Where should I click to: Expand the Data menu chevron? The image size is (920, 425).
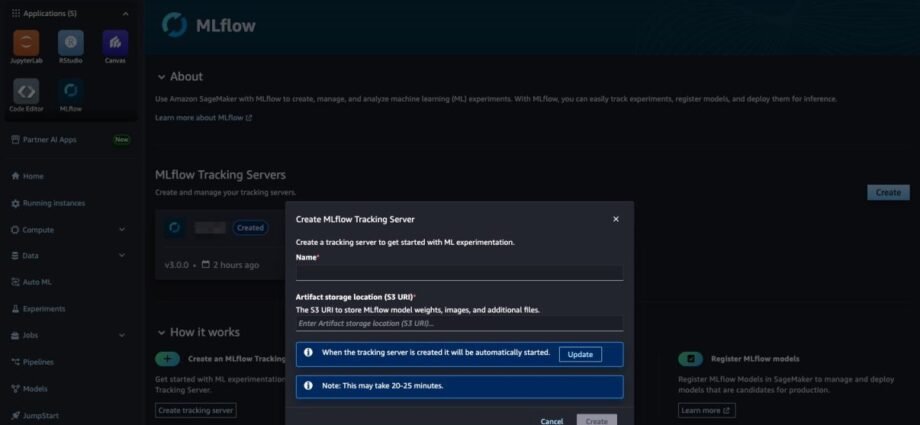[122, 255]
